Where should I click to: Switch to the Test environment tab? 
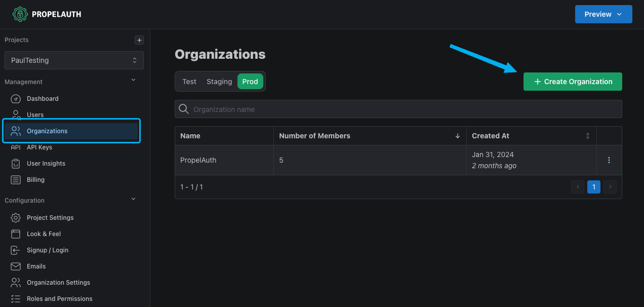(x=189, y=82)
